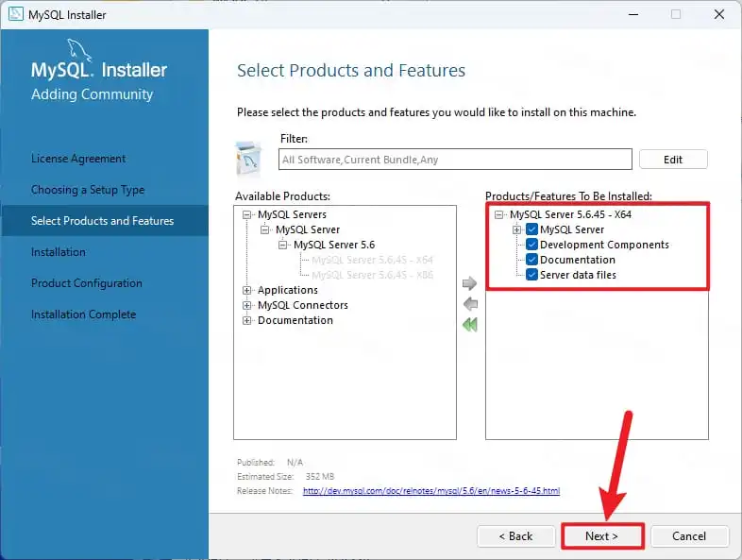Collapse MySQL Server 5.6.45 - X64 install node
Screen dimensions: 742x560
[498, 215]
